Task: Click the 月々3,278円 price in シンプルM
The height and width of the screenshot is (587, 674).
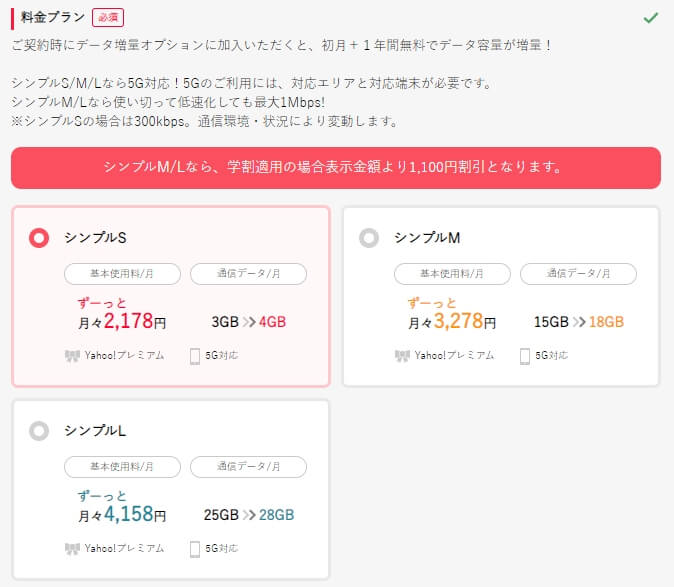Action: click(452, 321)
